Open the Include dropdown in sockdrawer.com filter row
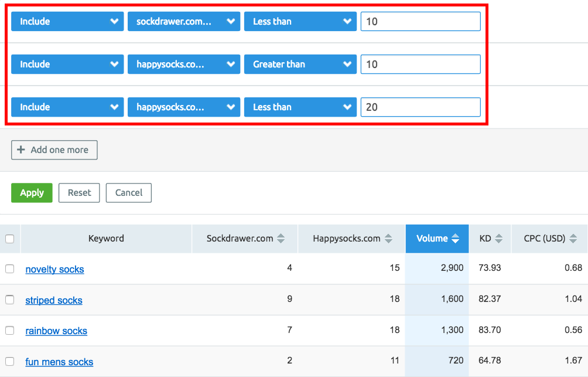The height and width of the screenshot is (377, 588). (x=67, y=22)
